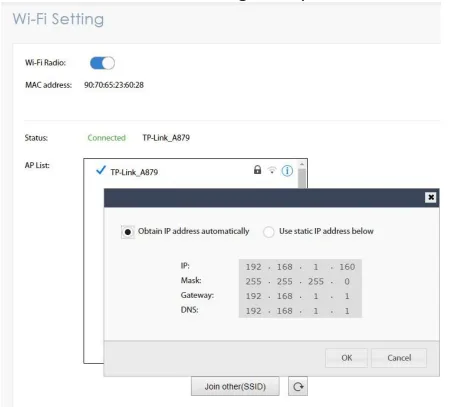Screen dimensions: 454x407
Task: Close the IP dialog with X
Action: (431, 197)
